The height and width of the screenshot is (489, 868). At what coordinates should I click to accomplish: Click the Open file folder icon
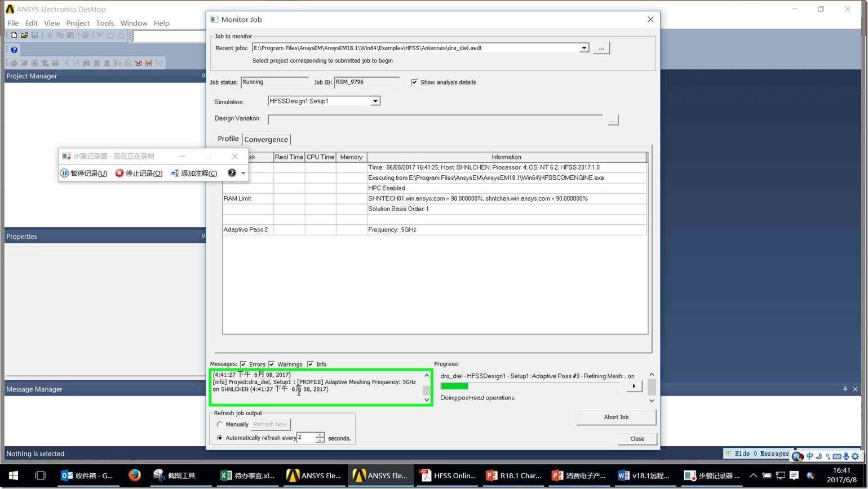[x=24, y=35]
